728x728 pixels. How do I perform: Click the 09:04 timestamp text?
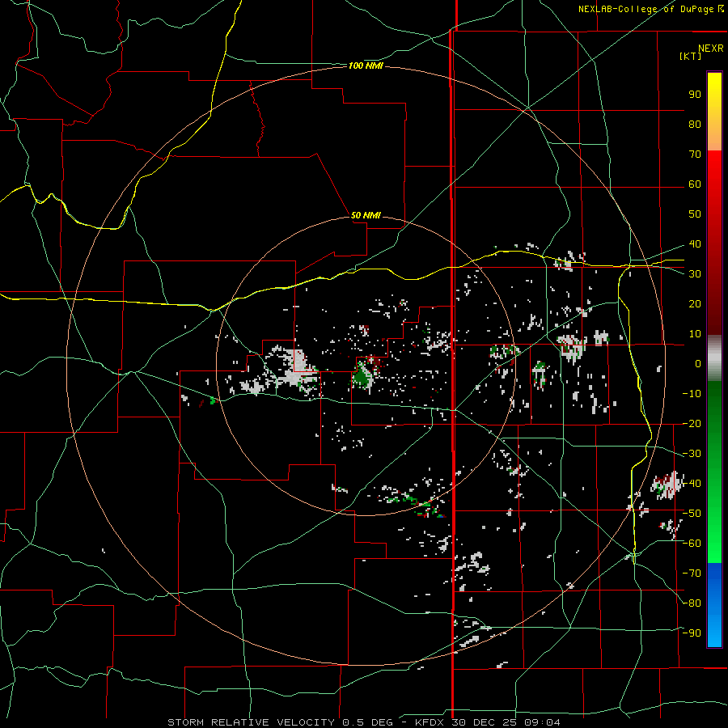(x=542, y=722)
